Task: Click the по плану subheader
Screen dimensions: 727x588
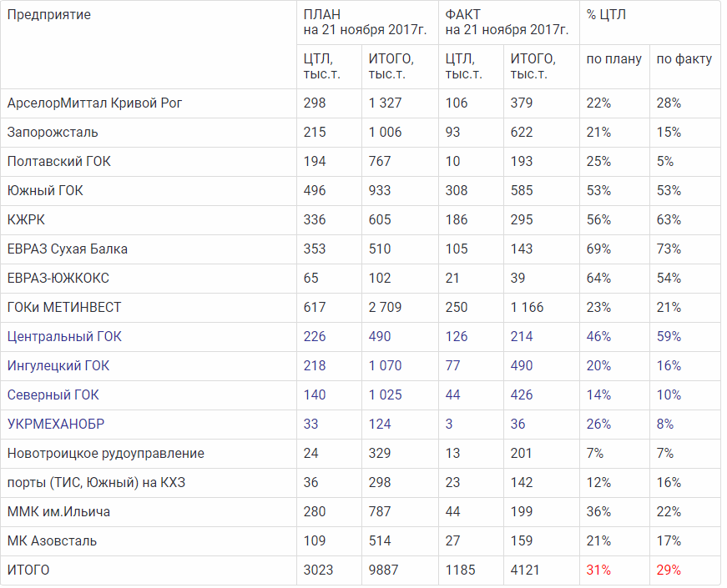Action: pyautogui.click(x=613, y=59)
